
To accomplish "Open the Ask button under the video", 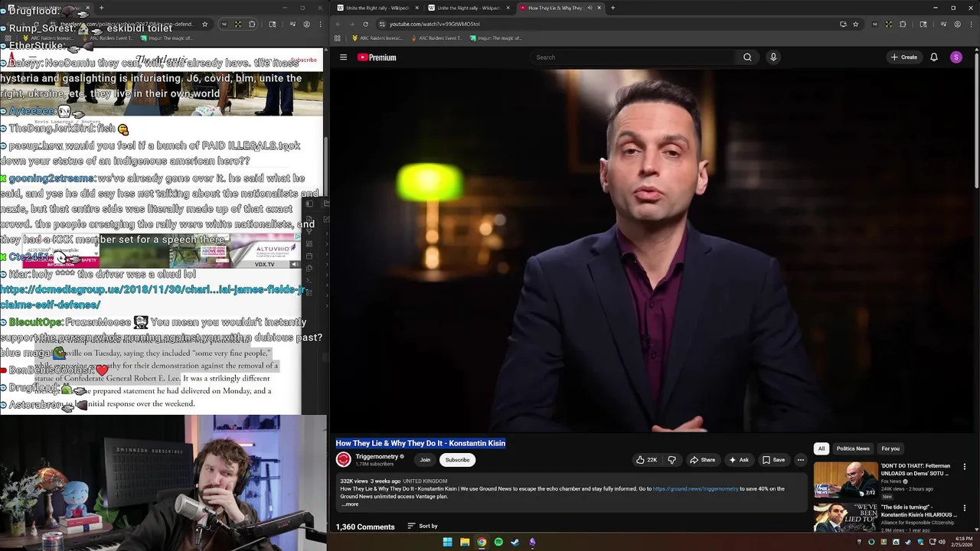I will tap(739, 460).
